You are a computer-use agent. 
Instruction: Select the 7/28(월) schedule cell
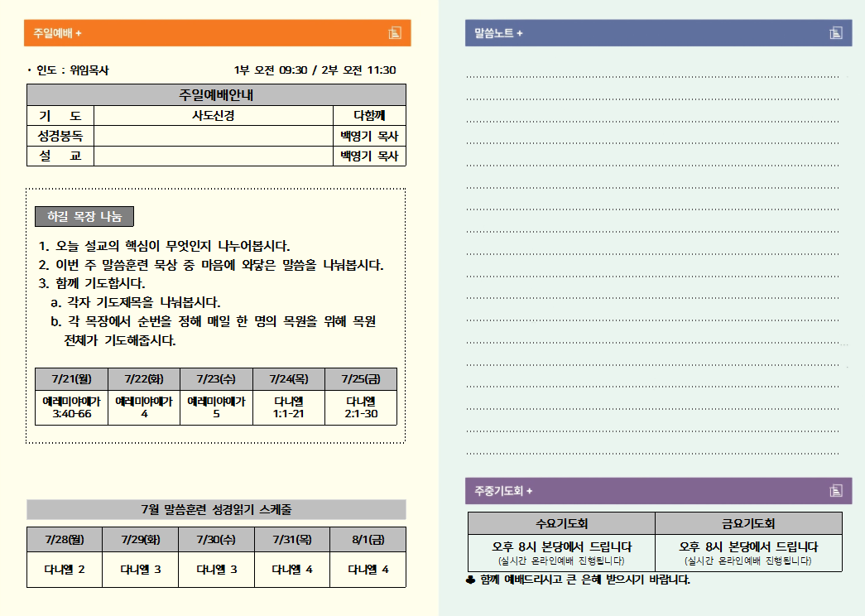(x=65, y=539)
